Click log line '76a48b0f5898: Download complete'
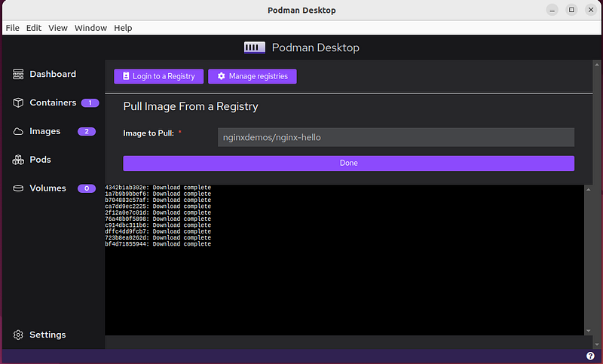Image resolution: width=603 pixels, height=364 pixels. coord(158,219)
